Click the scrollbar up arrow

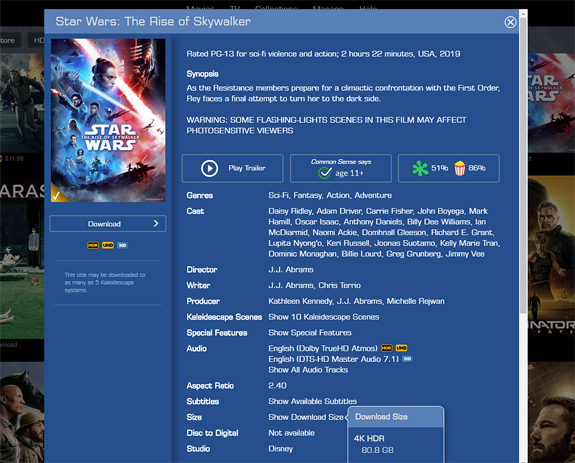pos(523,14)
